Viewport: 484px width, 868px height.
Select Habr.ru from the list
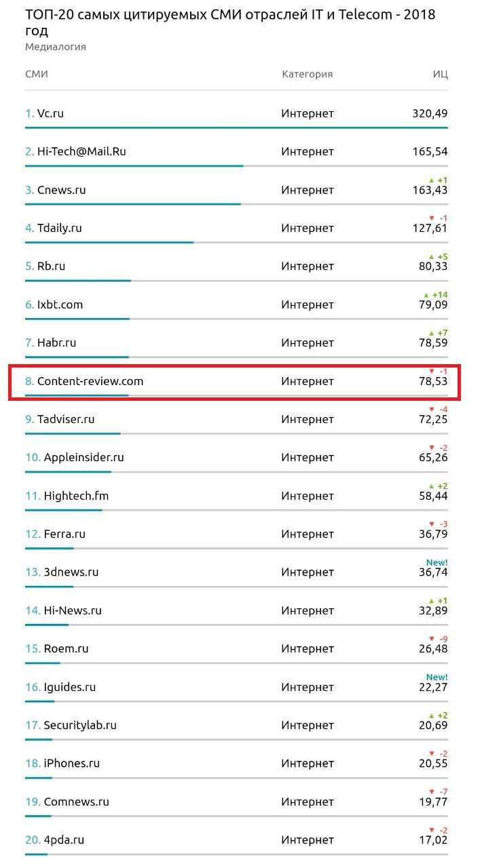coord(56,342)
